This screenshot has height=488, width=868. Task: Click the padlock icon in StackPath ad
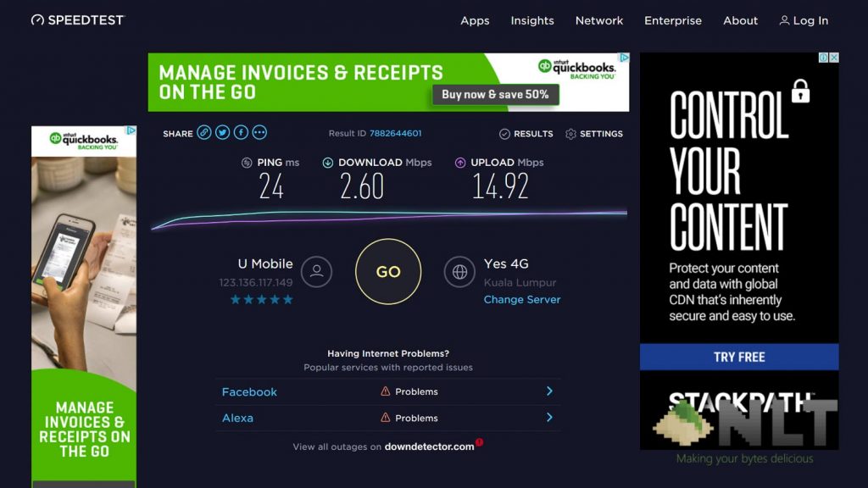click(800, 91)
